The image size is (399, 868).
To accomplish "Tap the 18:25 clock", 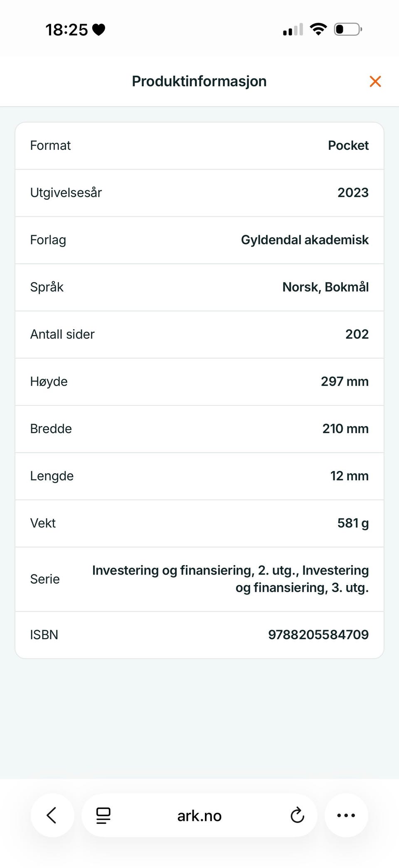I will pos(66,30).
